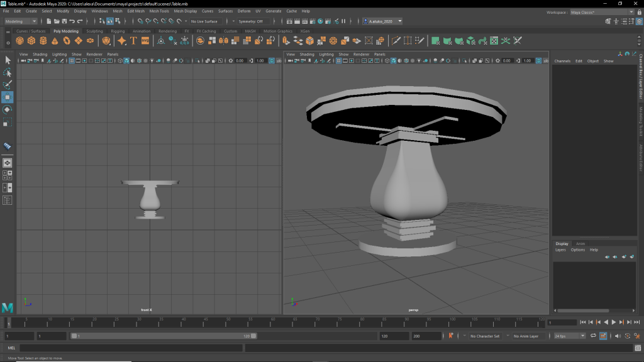
Task: Open the 24 fps frame rate dropdown
Action: [569, 336]
